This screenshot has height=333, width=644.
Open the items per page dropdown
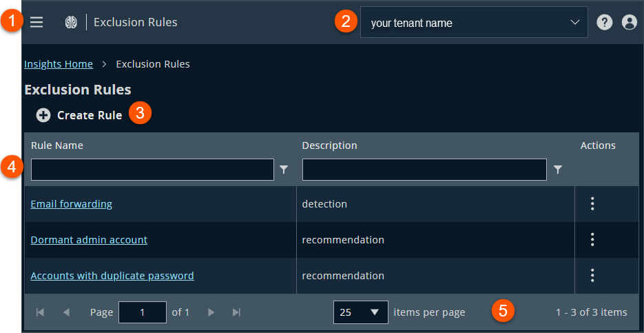361,312
